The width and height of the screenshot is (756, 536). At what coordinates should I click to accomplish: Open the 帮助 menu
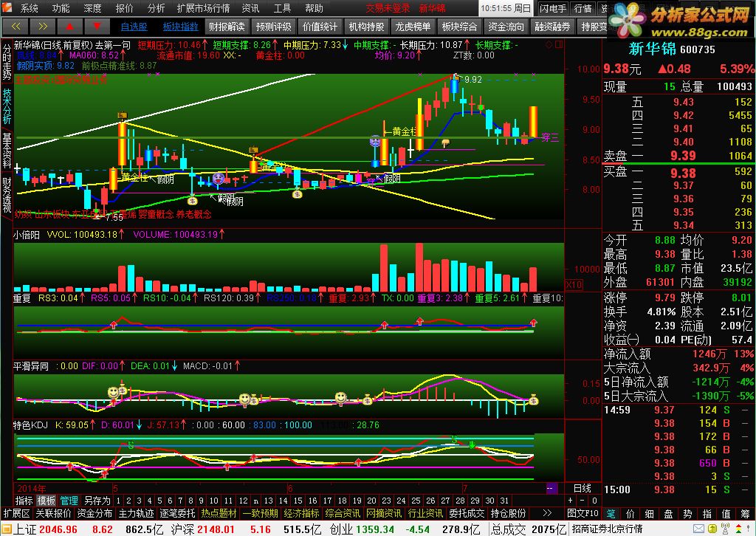pos(314,8)
